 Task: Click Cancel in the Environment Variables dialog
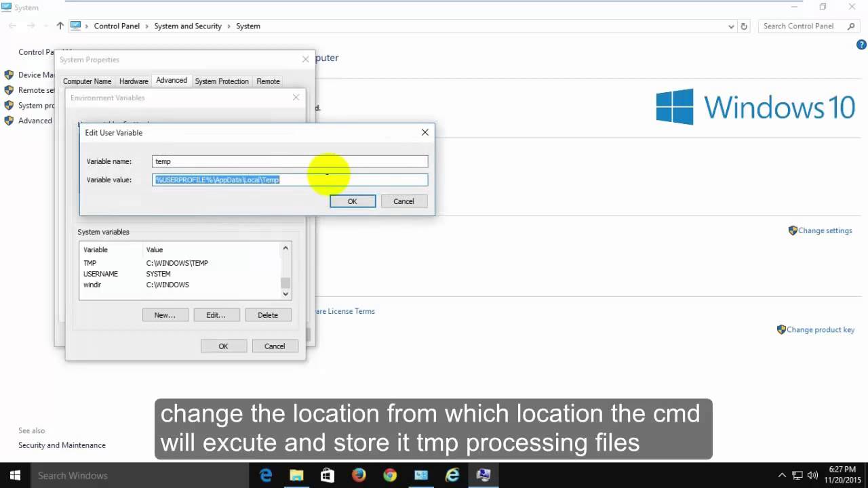click(275, 346)
